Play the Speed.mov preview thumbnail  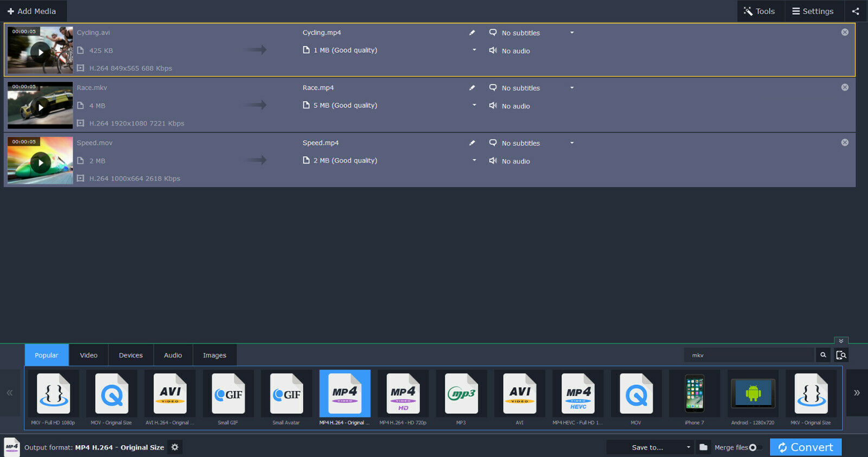(x=41, y=163)
